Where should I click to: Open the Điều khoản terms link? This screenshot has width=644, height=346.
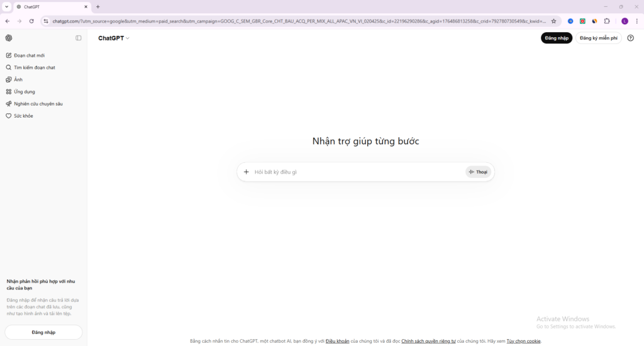point(337,341)
